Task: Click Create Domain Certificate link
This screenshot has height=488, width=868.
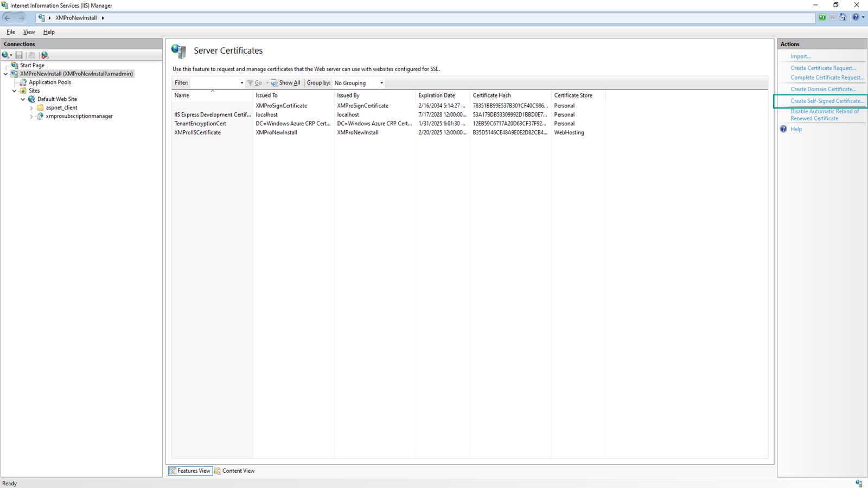Action: tap(823, 89)
